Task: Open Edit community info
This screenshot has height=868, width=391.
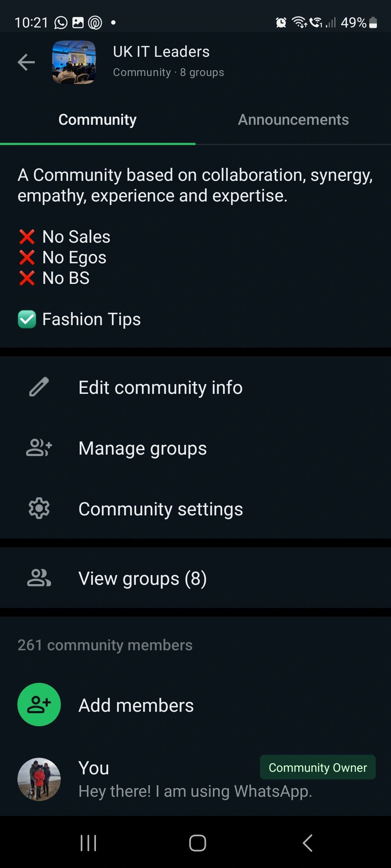Action: coord(195,387)
